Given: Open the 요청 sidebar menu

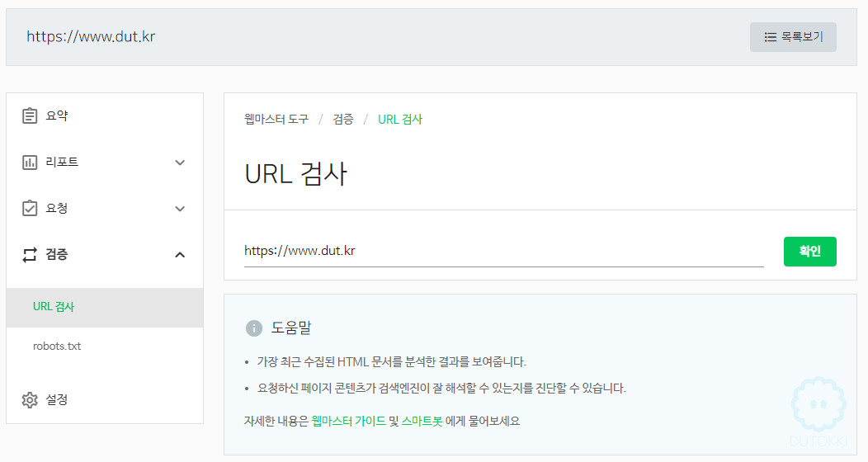Looking at the screenshot, I should click(x=105, y=208).
